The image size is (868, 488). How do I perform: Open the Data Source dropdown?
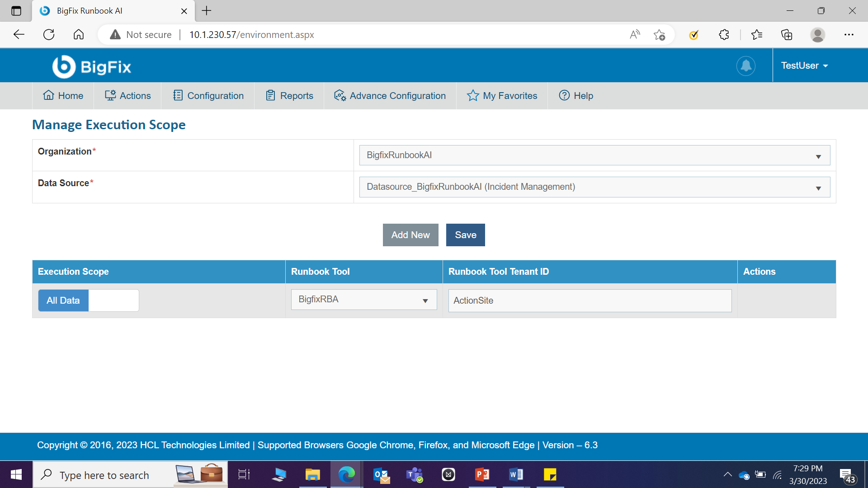(x=594, y=187)
